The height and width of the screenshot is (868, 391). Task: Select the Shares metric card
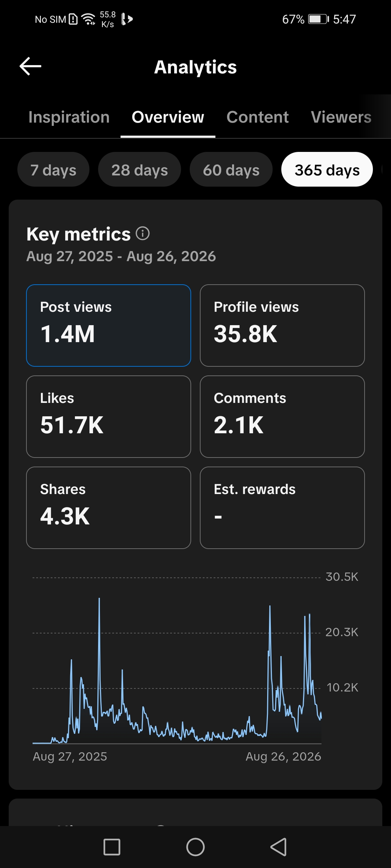(109, 508)
